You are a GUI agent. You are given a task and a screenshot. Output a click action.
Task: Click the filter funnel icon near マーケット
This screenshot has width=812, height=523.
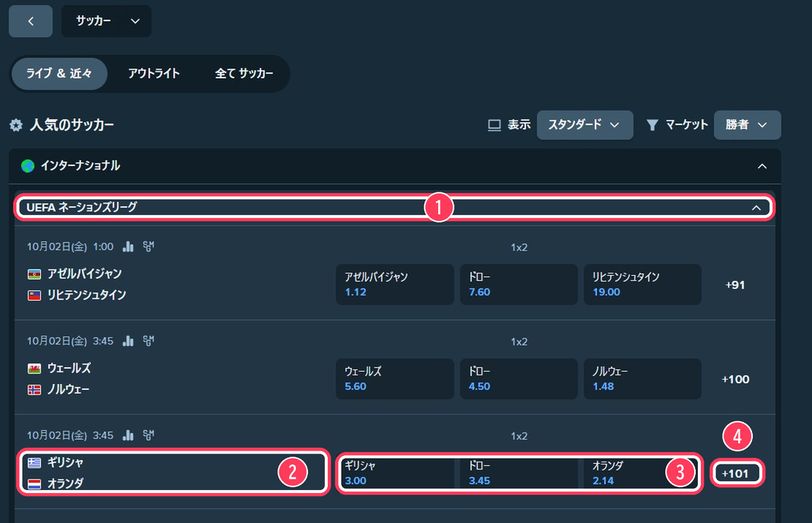tap(653, 125)
